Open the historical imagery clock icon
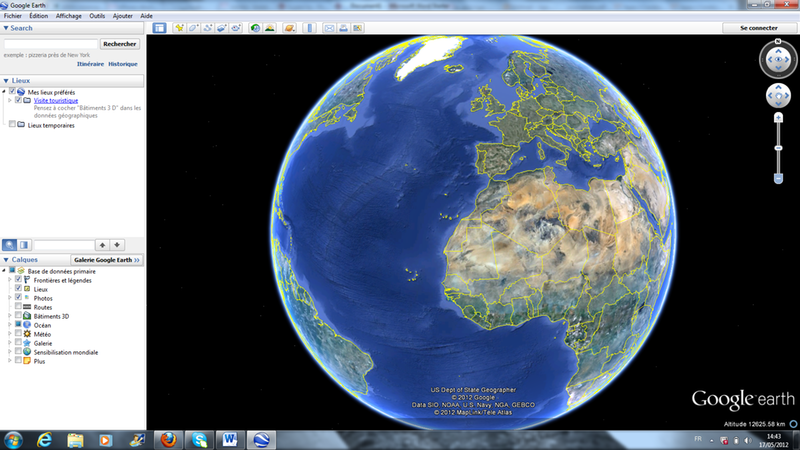Viewport: 800px width, 450px height. coord(255,28)
